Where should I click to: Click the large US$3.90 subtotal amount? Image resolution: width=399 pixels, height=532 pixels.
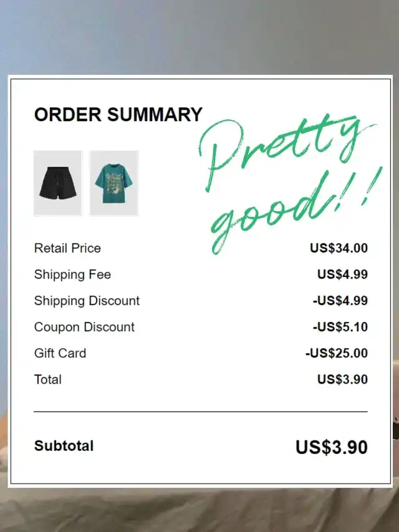tap(332, 447)
